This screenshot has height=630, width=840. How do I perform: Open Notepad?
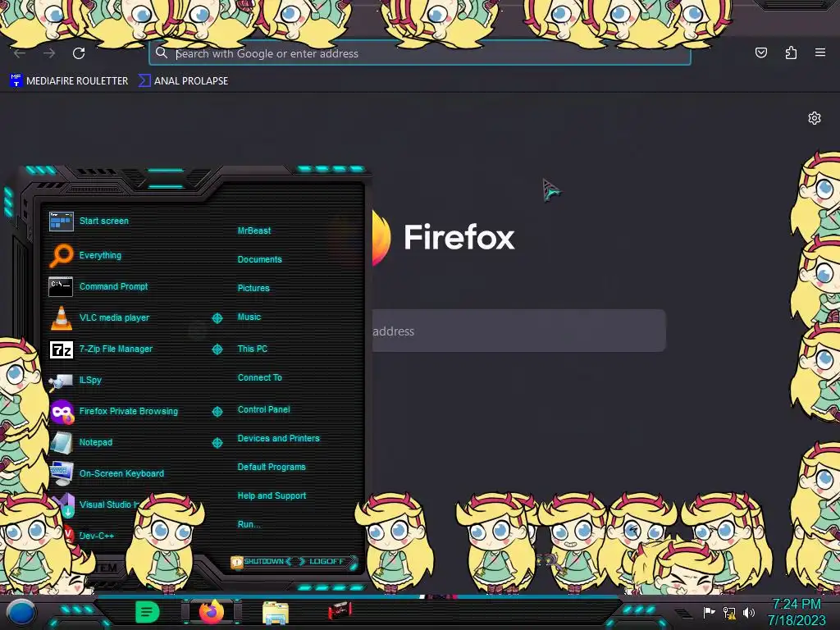96,442
